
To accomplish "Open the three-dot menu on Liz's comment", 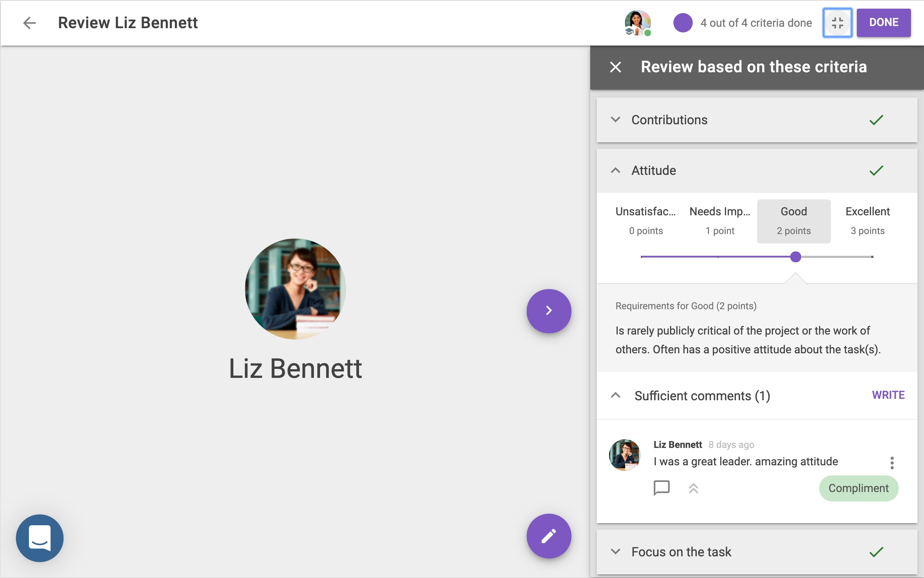I will tap(891, 462).
